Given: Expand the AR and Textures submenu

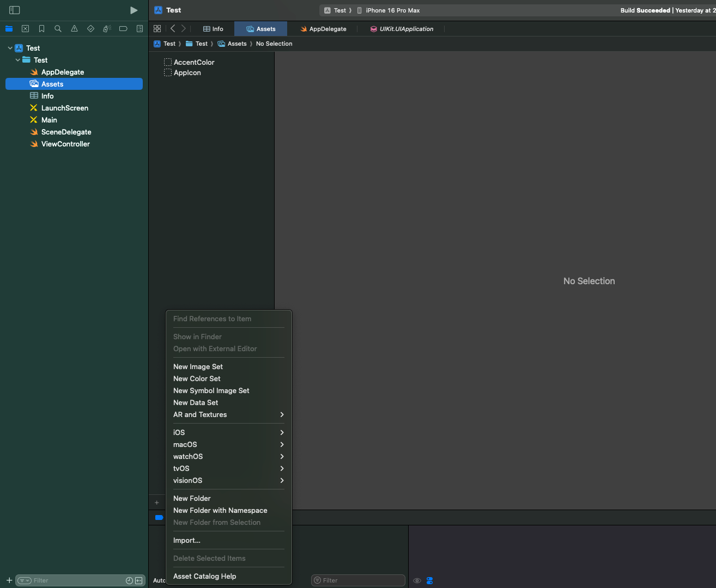Looking at the screenshot, I should pos(229,415).
